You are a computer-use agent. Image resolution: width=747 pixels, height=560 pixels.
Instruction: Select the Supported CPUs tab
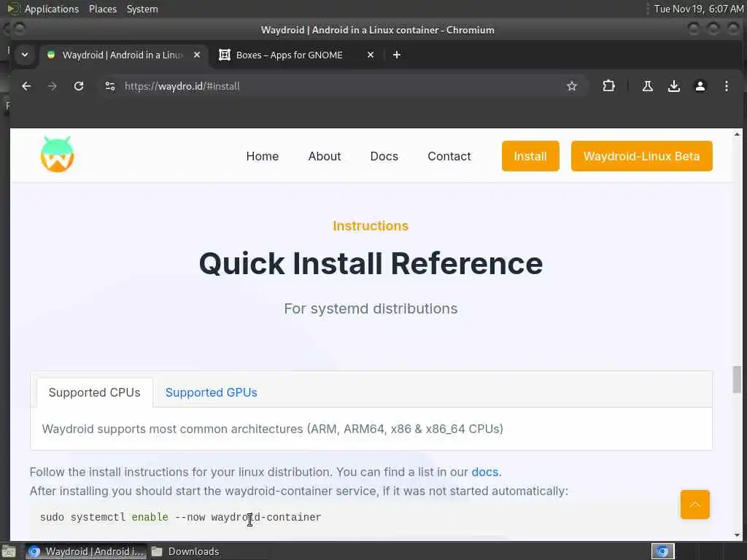pos(94,392)
